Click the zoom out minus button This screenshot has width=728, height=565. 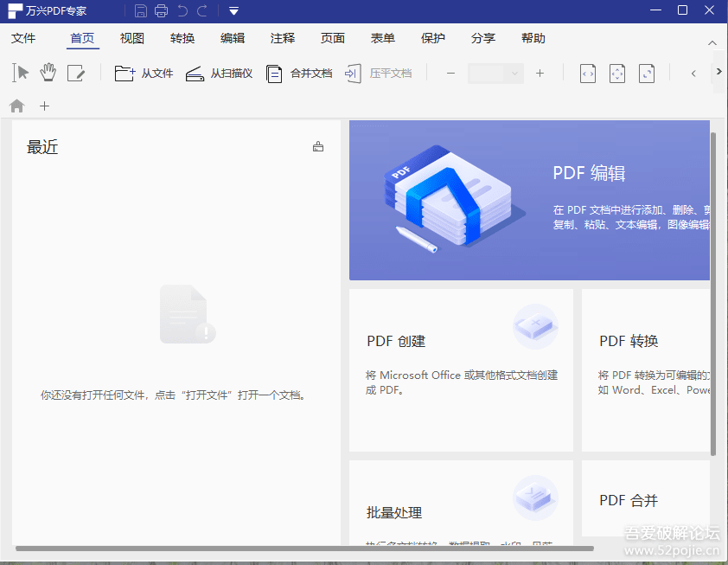tap(450, 74)
